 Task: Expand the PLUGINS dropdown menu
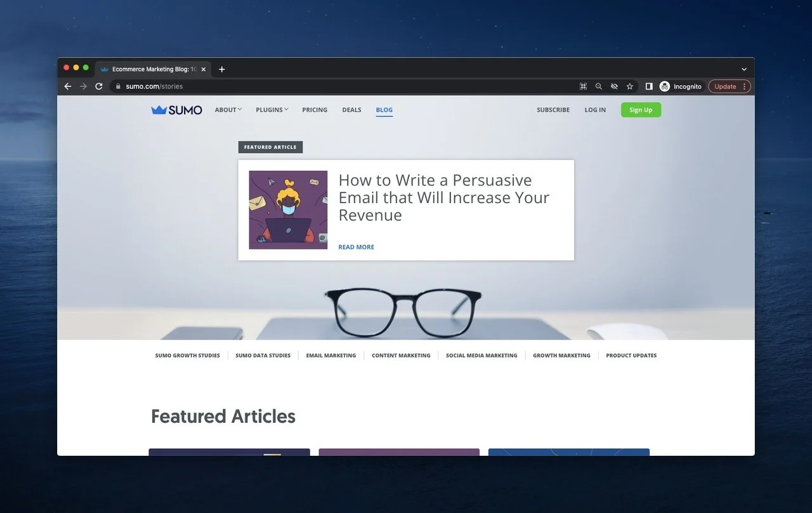272,110
